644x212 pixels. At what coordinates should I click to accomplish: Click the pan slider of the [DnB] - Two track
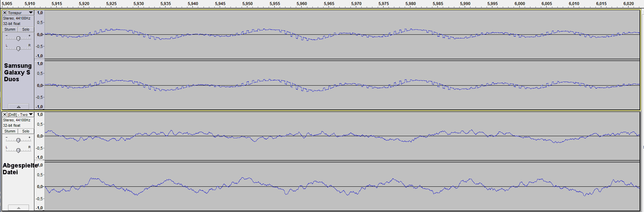18,150
